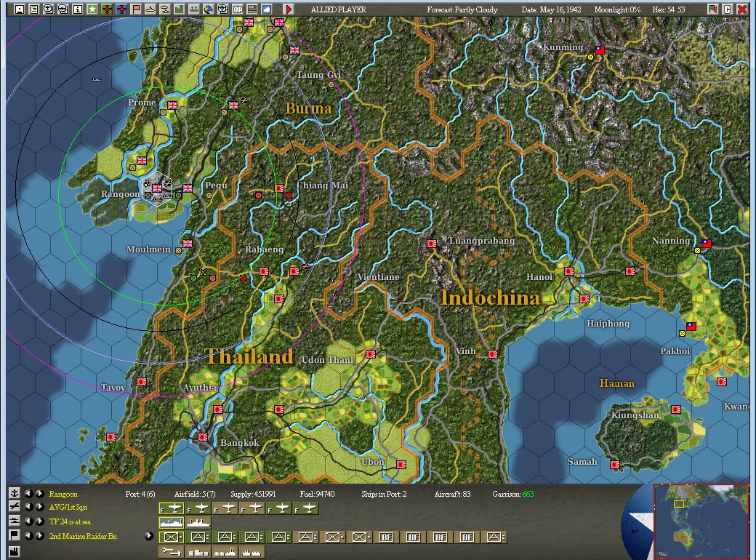Viewport: 756px width, 560px height.
Task: Click the green ship silhouette toolbar icon
Action: [194, 9]
